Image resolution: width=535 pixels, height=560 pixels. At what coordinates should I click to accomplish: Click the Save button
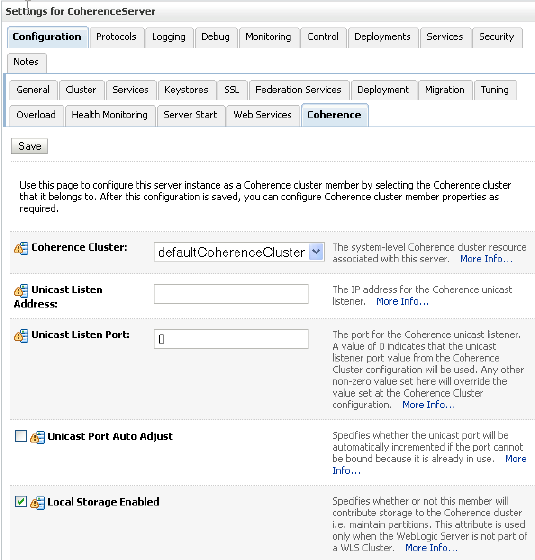point(29,146)
